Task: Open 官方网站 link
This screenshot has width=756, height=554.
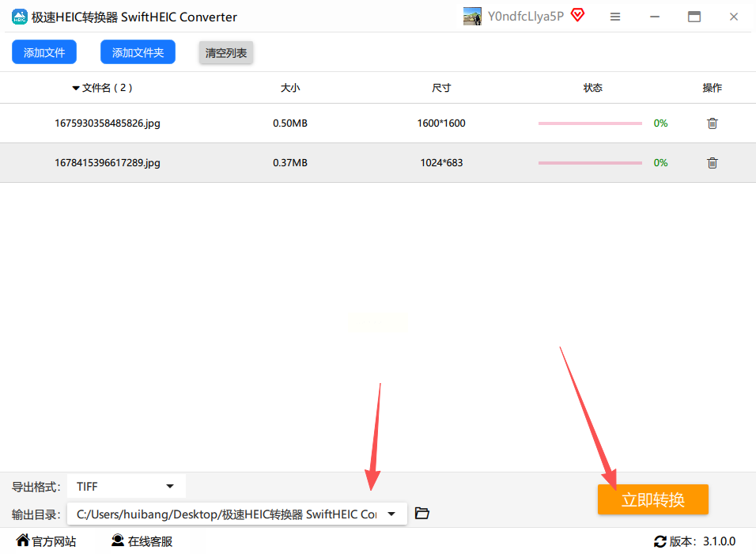Action: coord(47,541)
